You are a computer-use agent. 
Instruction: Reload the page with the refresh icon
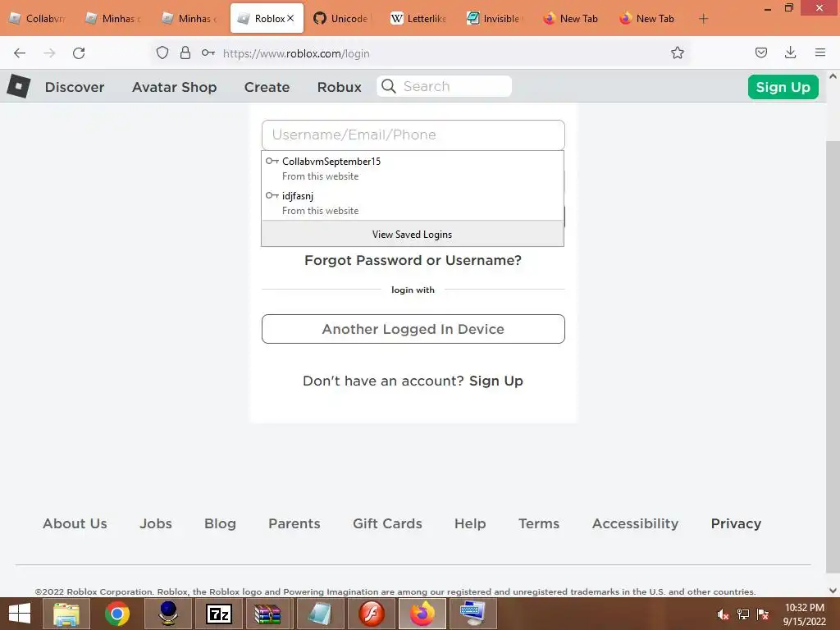point(79,53)
